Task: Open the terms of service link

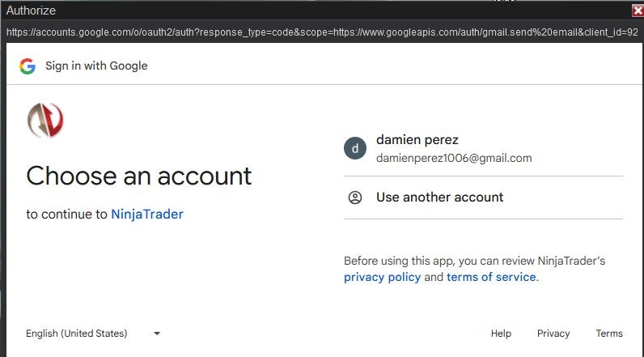Action: [x=491, y=277]
